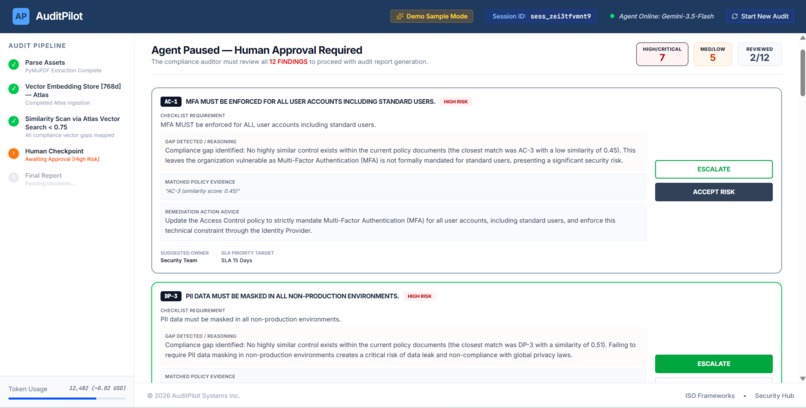
Task: Click the Awaiting Approval [High Risk] status text
Action: tap(62, 159)
